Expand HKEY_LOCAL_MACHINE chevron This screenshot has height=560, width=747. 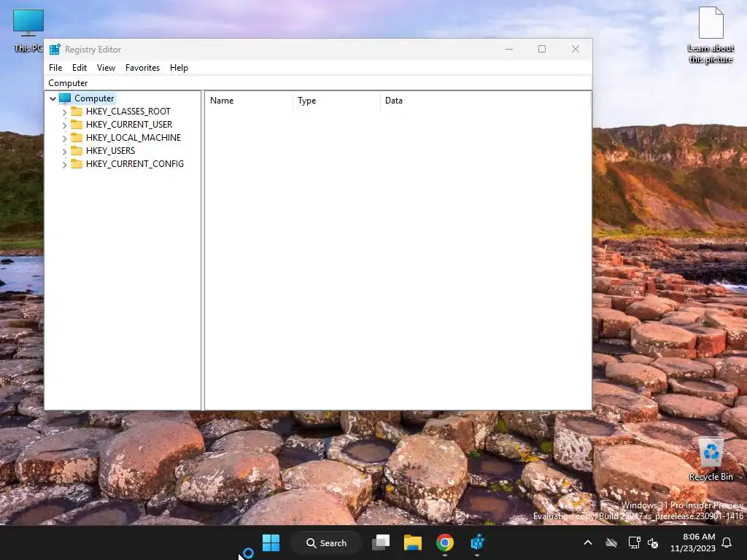click(x=64, y=138)
